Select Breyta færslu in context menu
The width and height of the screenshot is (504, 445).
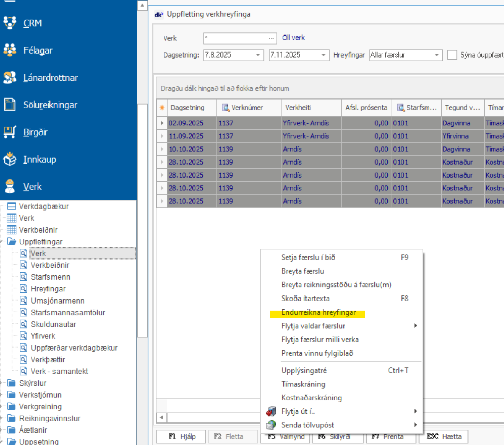[302, 271]
